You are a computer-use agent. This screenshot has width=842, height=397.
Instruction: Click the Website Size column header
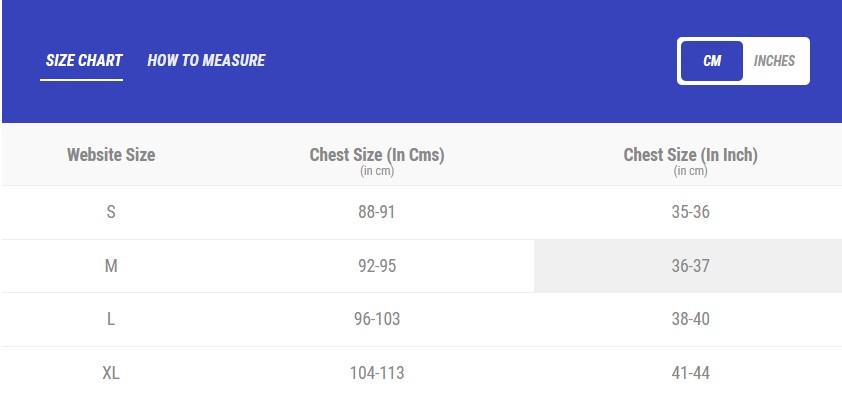[x=111, y=155]
